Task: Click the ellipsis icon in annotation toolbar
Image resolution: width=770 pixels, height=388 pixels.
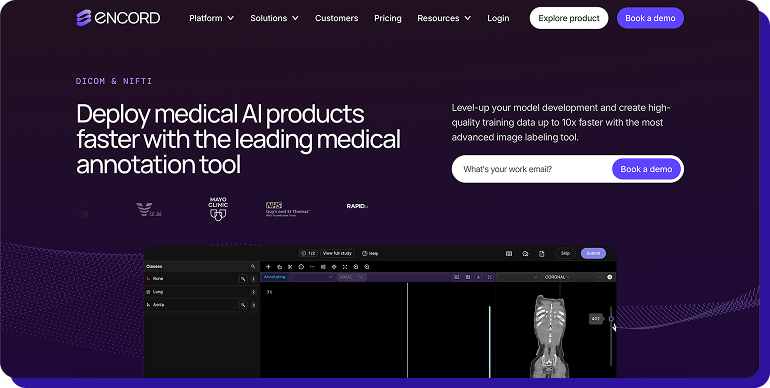Action: 312,267
